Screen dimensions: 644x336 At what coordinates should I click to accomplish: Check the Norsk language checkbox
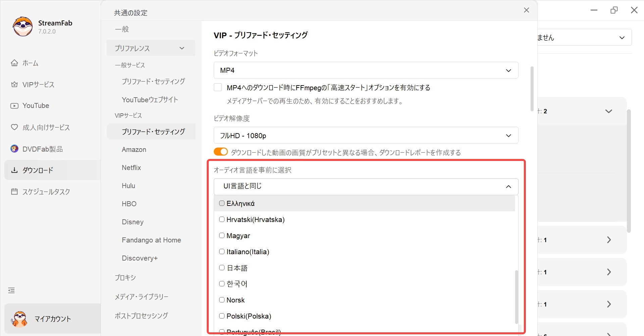pos(222,300)
